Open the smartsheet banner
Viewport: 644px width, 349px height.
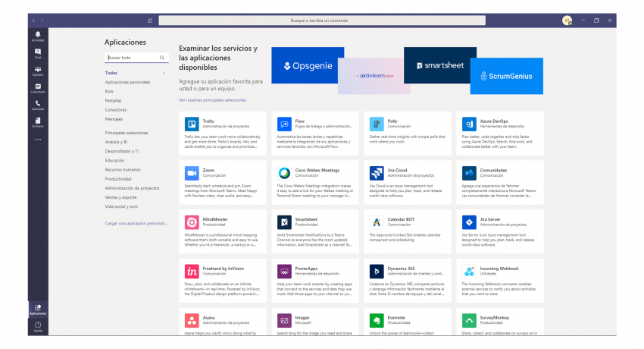pyautogui.click(x=440, y=65)
